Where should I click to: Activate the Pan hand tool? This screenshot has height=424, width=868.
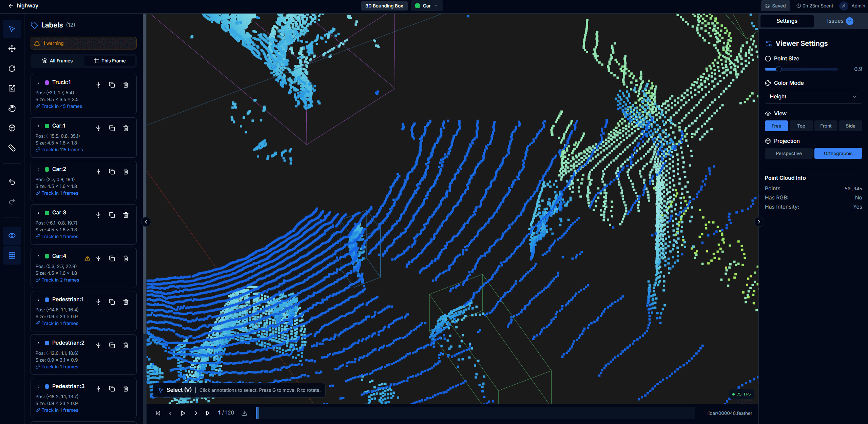click(x=12, y=108)
